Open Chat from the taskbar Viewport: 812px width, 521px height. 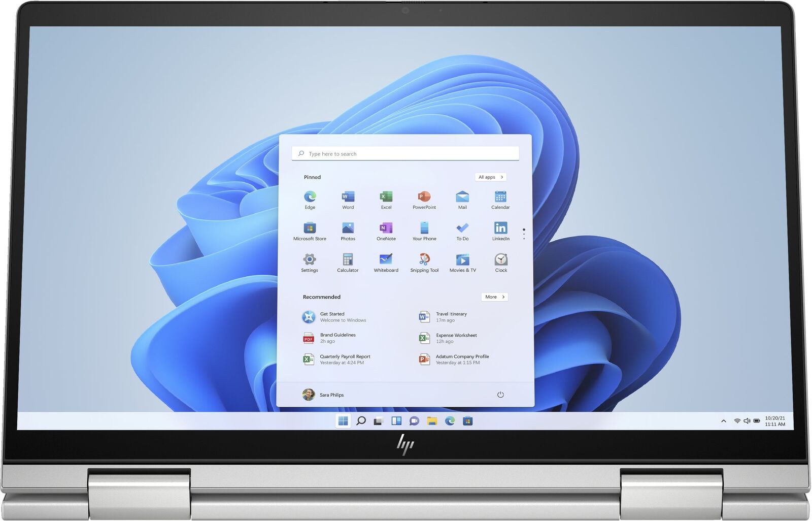click(x=414, y=421)
